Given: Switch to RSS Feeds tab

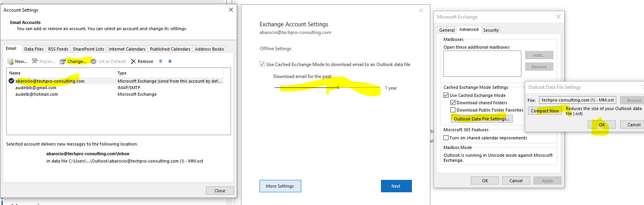Looking at the screenshot, I should [x=58, y=49].
